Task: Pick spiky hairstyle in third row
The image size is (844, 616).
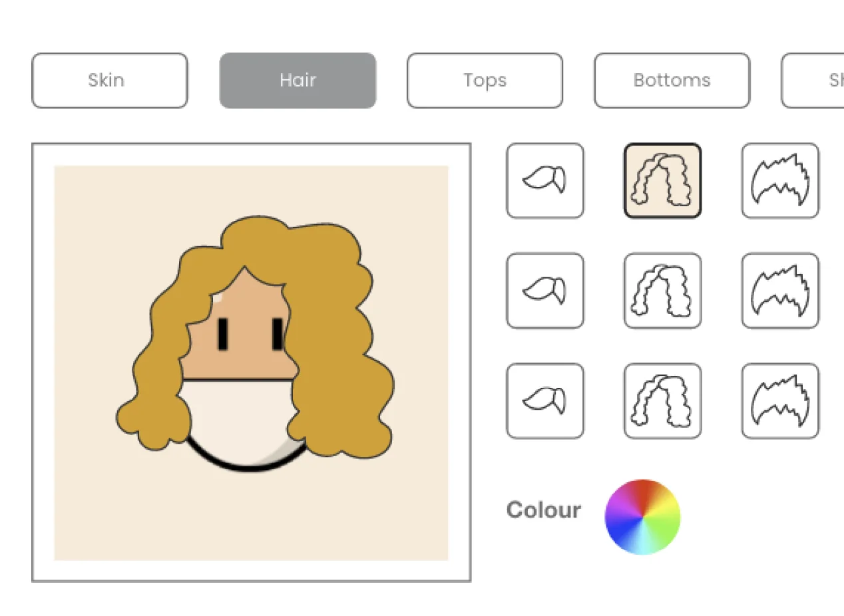Action: (780, 401)
